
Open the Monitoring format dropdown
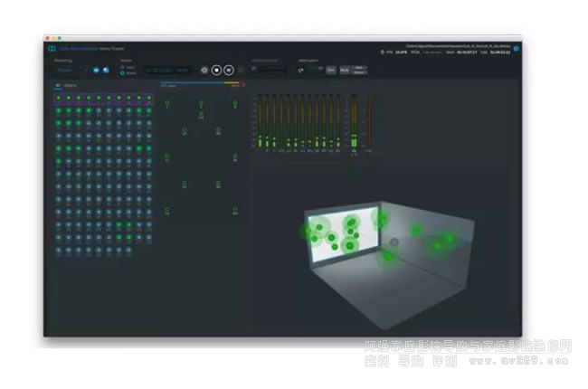[69, 69]
